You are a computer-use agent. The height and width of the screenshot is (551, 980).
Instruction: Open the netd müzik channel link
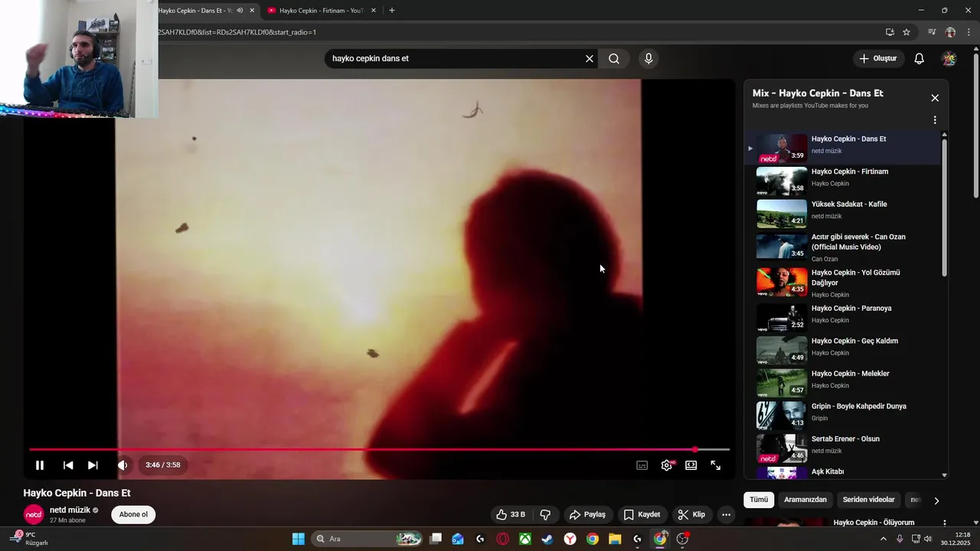70,510
